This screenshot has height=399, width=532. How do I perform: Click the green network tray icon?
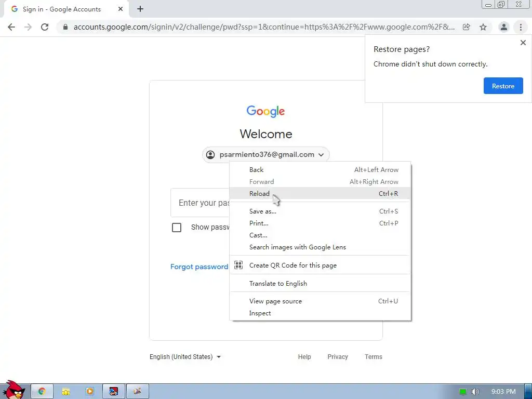[463, 392]
